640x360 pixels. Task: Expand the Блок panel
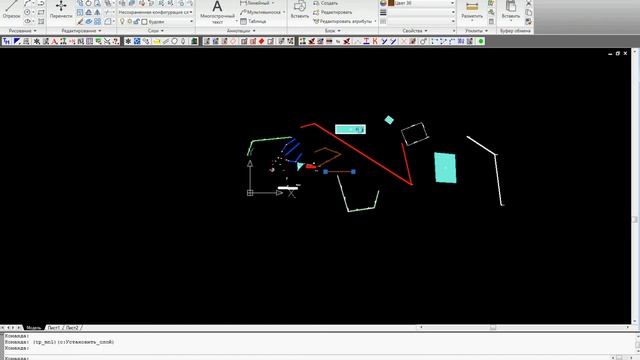pos(332,31)
